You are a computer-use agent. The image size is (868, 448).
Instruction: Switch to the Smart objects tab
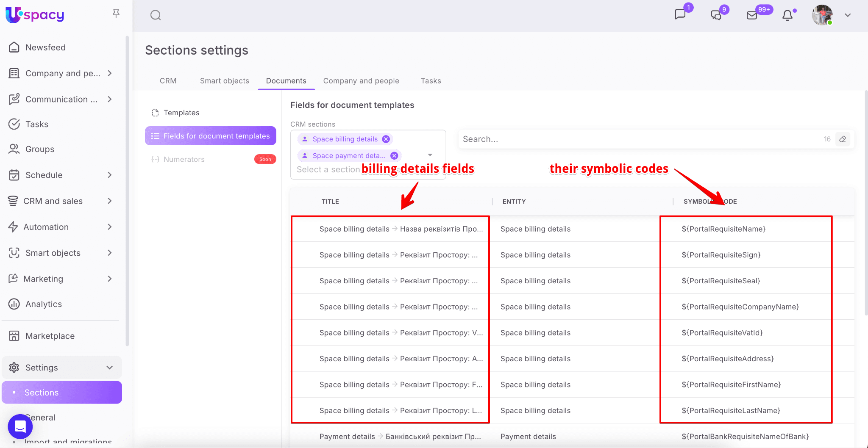pos(224,81)
